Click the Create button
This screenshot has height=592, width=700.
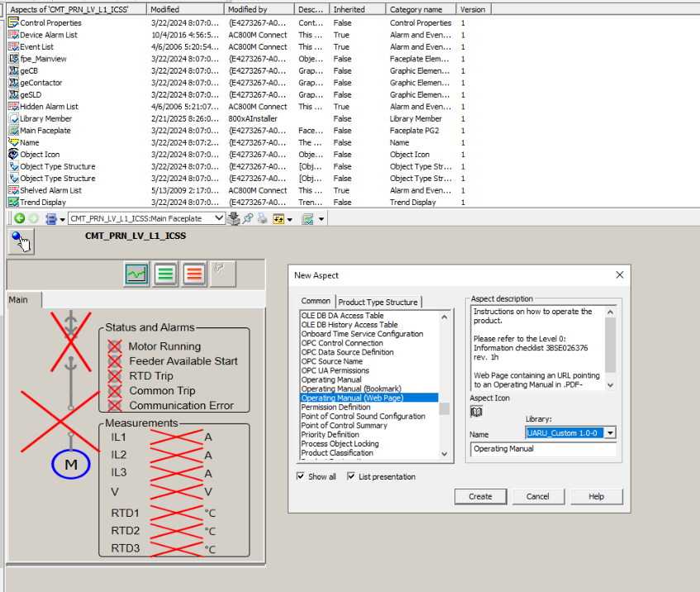coord(480,496)
